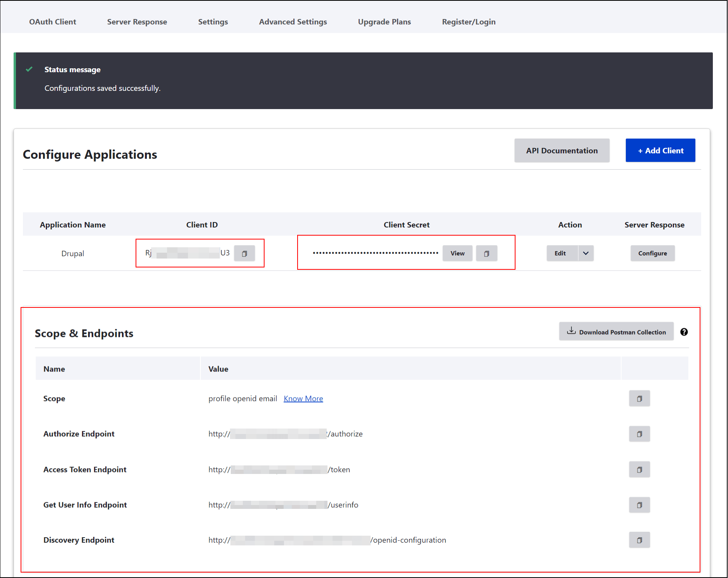Switch to the Server Response tab
This screenshot has height=578, width=728.
point(137,22)
